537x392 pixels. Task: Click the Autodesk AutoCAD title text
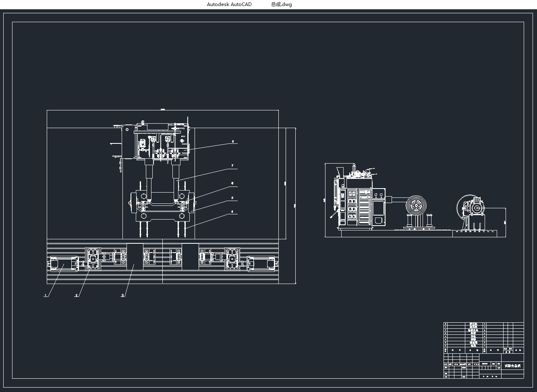[x=229, y=4]
